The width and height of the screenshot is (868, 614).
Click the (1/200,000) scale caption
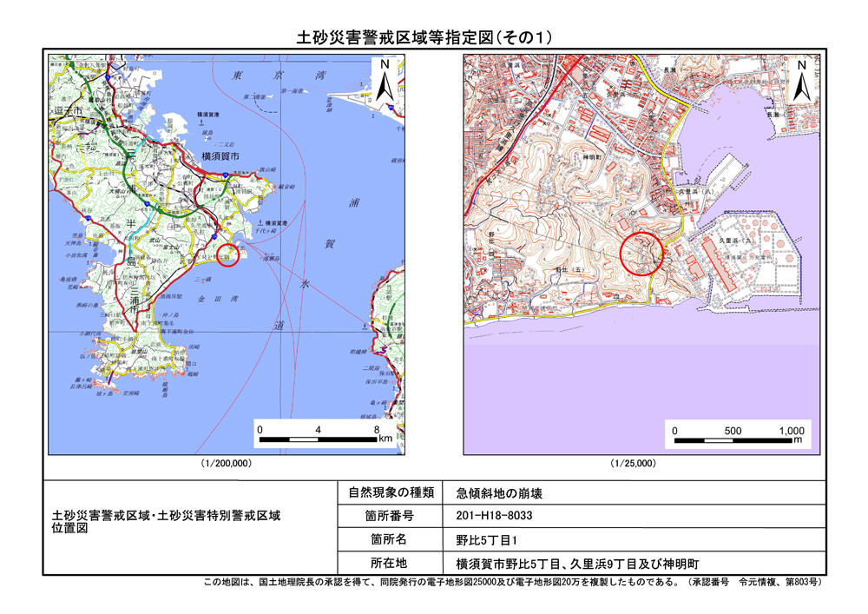coord(226,464)
